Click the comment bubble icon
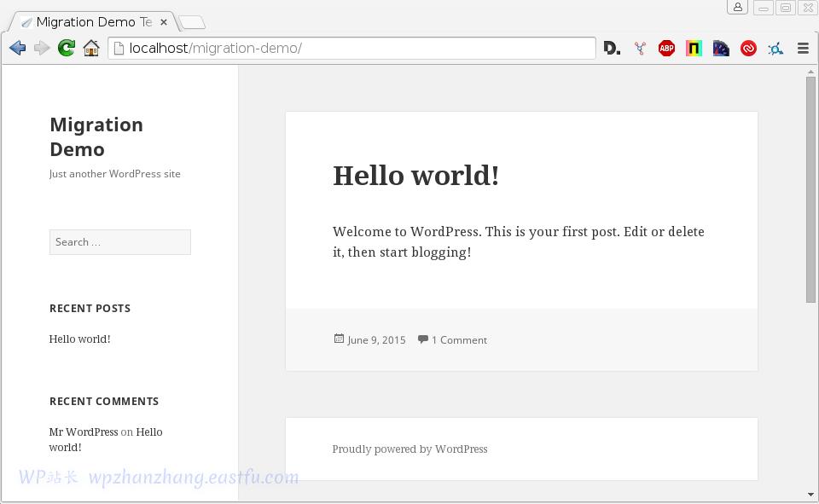Viewport: 819px width, 504px height. (x=423, y=339)
